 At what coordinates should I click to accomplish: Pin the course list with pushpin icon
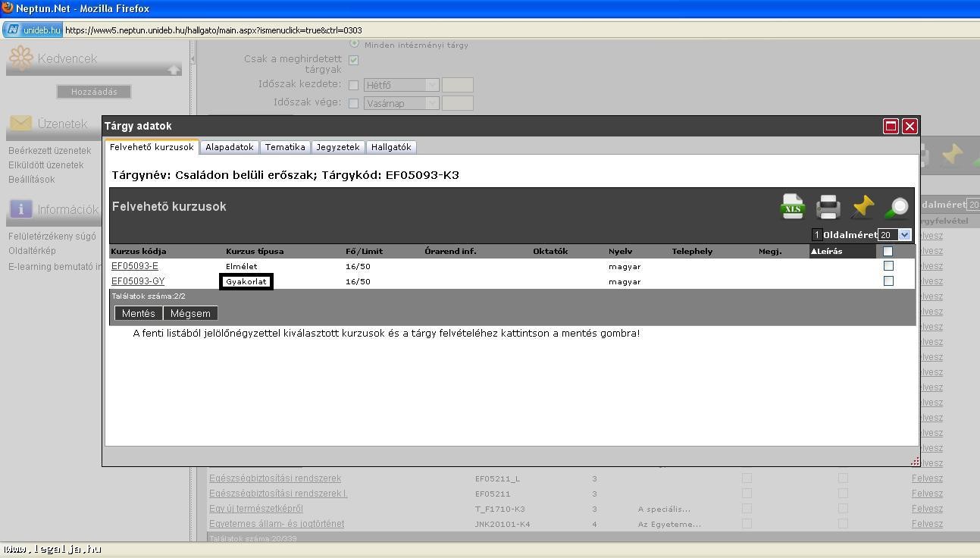pos(863,206)
